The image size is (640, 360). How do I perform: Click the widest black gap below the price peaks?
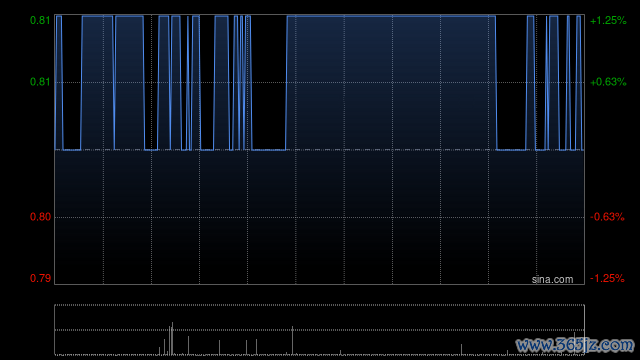[269, 82]
